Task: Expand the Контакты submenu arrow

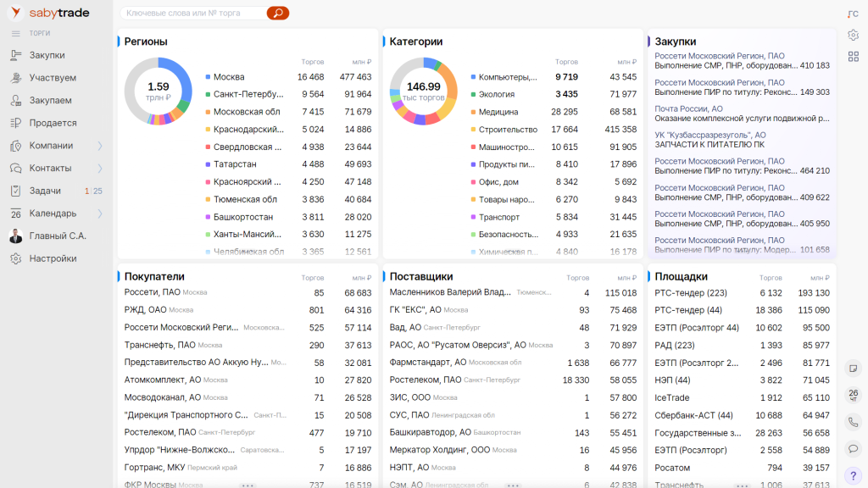Action: (100, 169)
